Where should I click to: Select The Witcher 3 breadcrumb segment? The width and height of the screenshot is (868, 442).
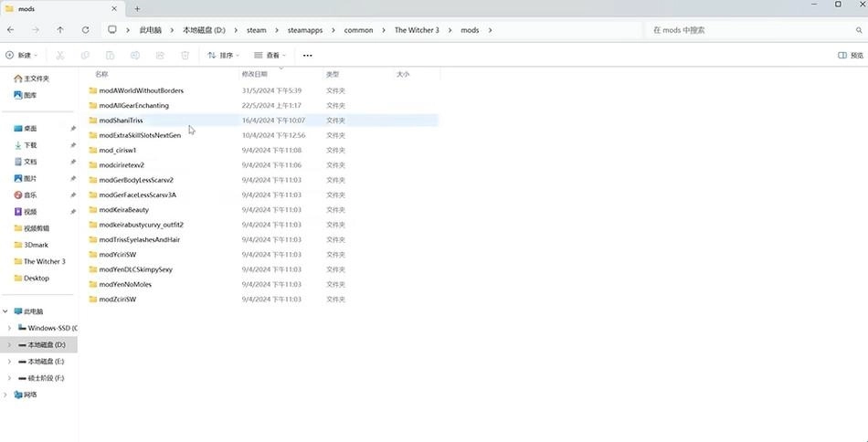416,30
